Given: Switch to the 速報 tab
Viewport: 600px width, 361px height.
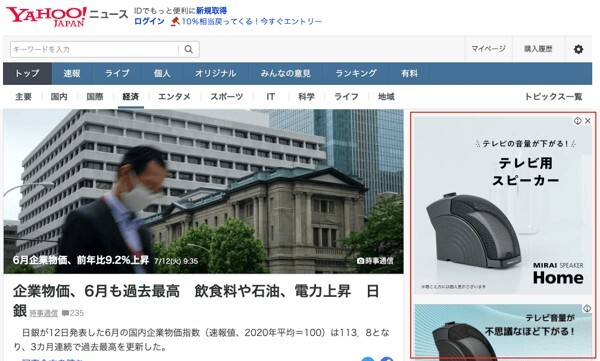Looking at the screenshot, I should pos(72,74).
